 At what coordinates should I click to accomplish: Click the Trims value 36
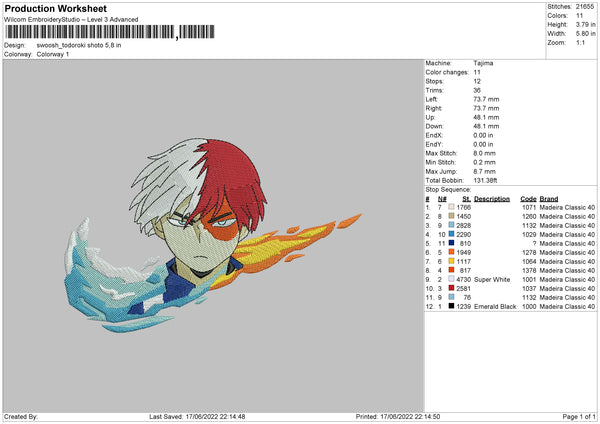(477, 90)
